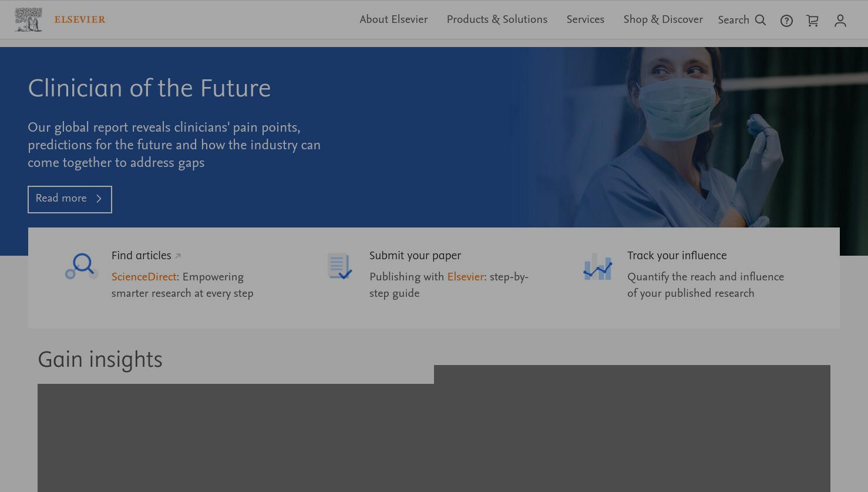Open the Submit your paper link

pyautogui.click(x=415, y=256)
